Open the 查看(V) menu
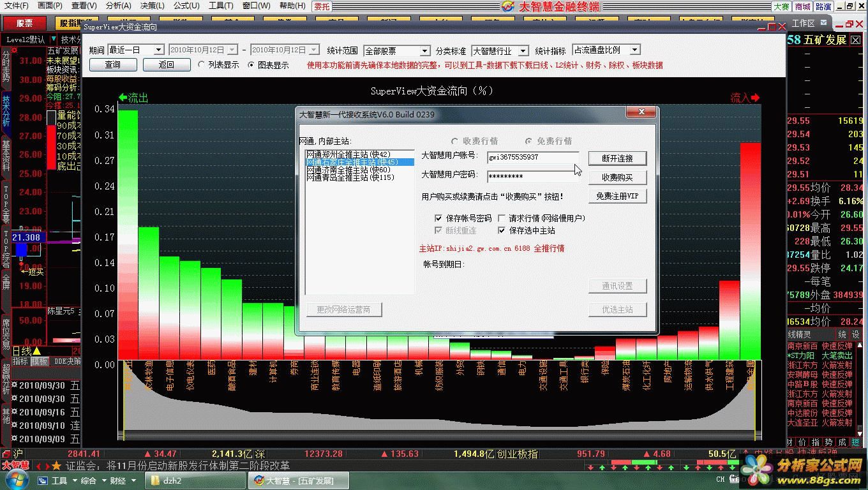Viewport: 868px width, 490px height. pyautogui.click(x=84, y=6)
